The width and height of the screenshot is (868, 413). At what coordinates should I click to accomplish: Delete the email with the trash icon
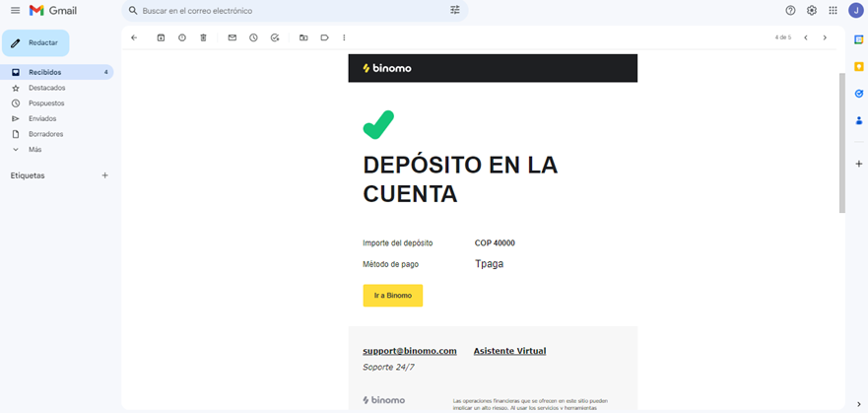pyautogui.click(x=203, y=37)
